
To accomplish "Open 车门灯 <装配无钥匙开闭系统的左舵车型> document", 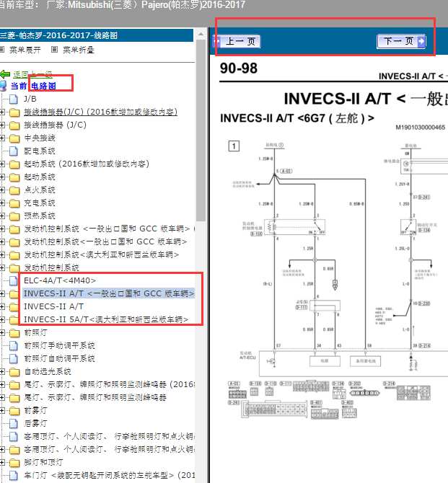I will [x=109, y=475].
